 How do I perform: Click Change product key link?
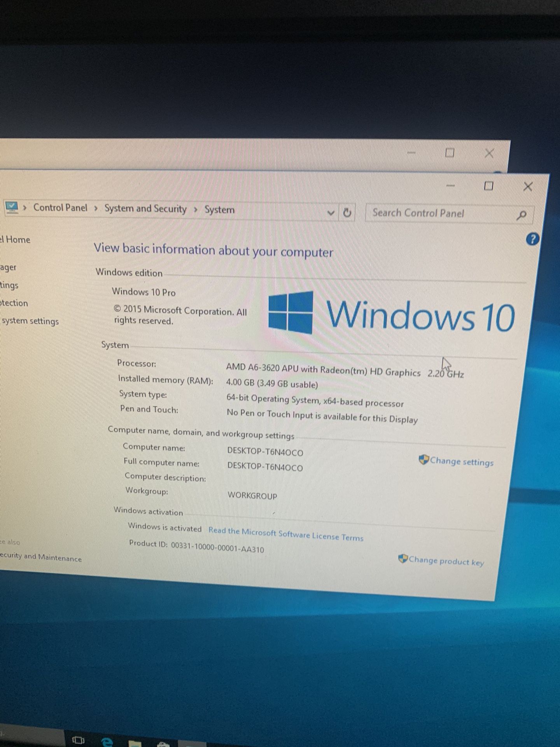pyautogui.click(x=446, y=561)
